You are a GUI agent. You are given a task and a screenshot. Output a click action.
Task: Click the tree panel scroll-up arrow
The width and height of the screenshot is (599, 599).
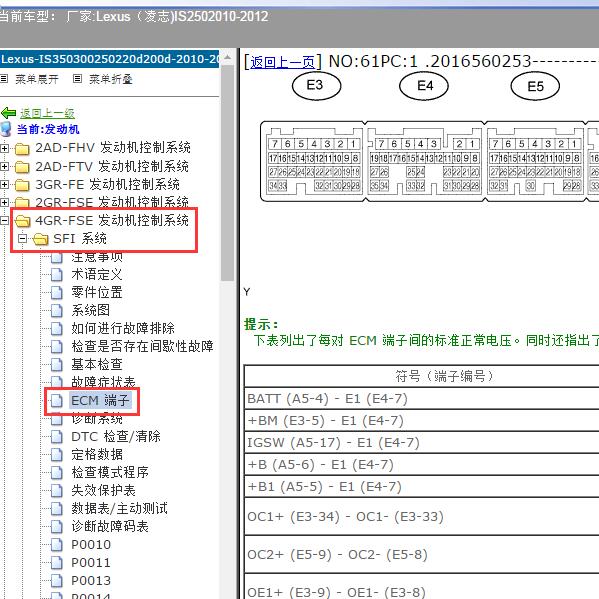click(x=228, y=58)
